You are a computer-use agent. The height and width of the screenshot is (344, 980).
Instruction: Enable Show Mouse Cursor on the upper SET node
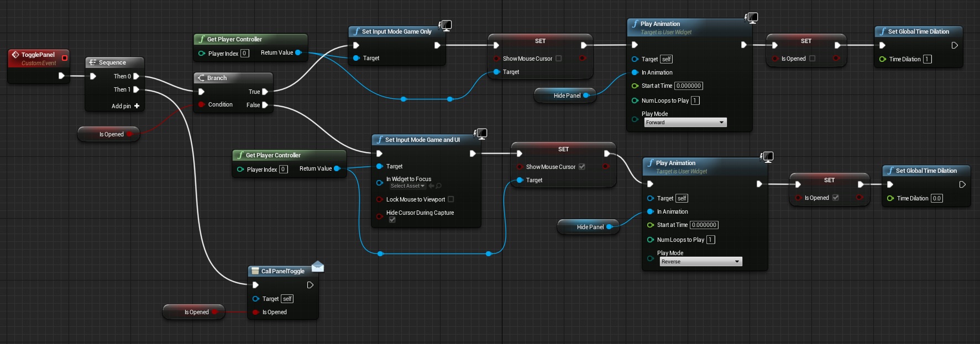click(x=558, y=59)
